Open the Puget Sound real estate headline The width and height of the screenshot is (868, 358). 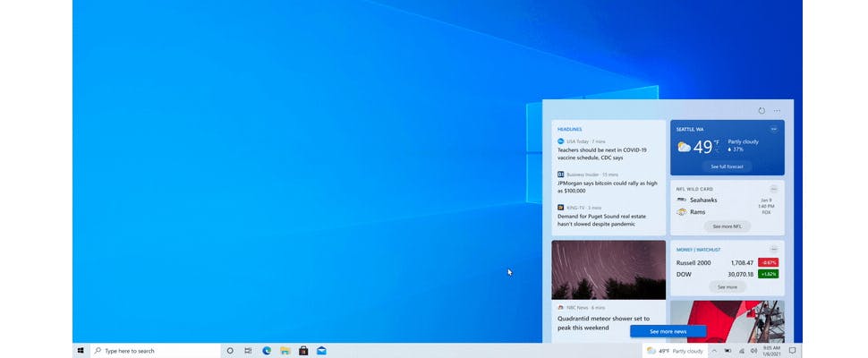601,220
